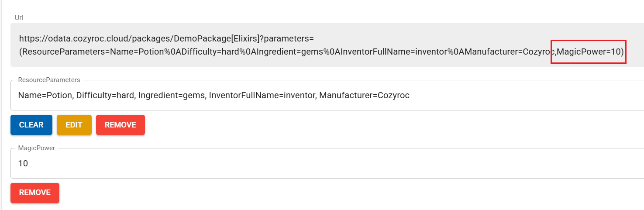Click Manufacturer=Cozyroc in the ResourceParameters value
The height and width of the screenshot is (210, 644).
click(x=364, y=95)
